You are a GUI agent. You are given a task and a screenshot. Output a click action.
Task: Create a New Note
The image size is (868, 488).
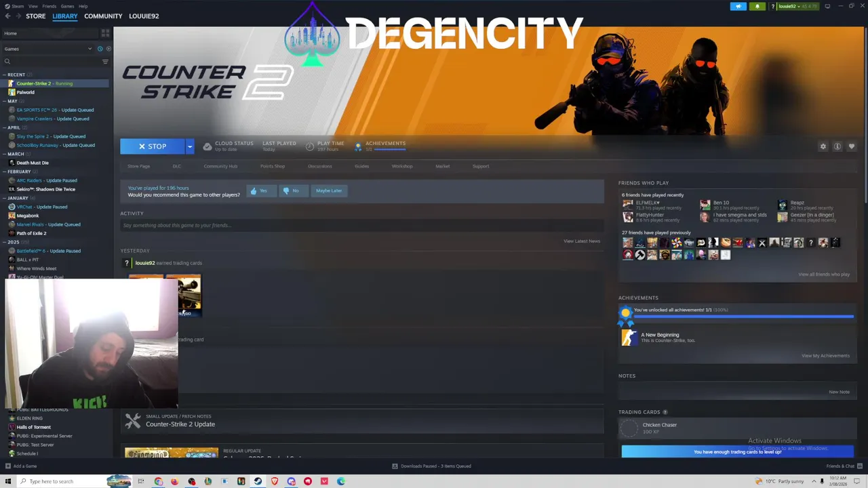click(839, 392)
